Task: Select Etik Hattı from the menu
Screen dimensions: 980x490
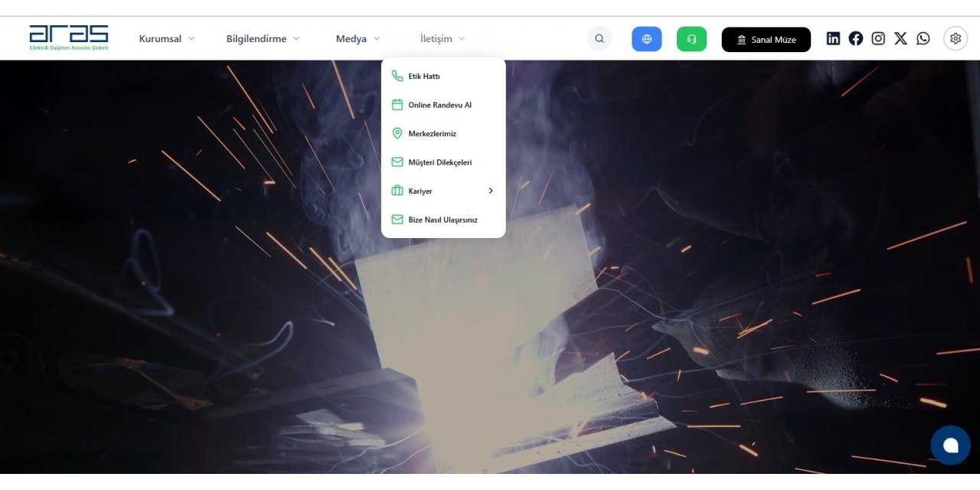Action: click(x=424, y=77)
